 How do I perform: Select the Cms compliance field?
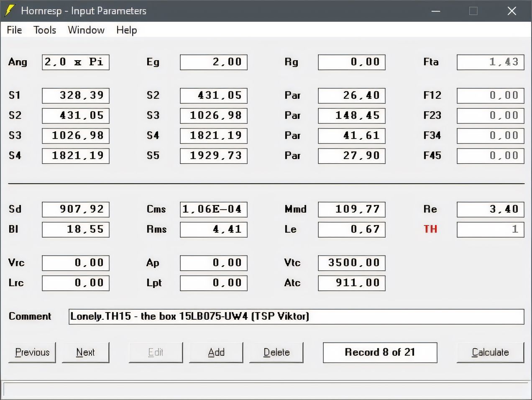click(213, 209)
